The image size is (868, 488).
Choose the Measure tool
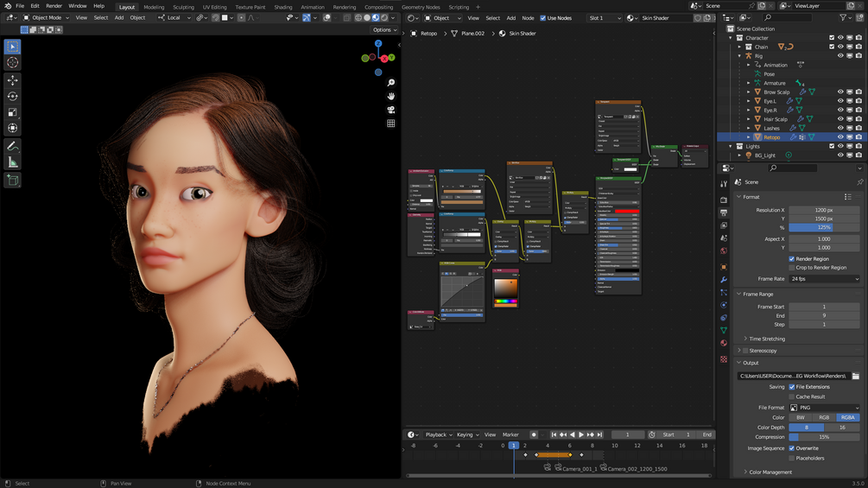coord(12,162)
